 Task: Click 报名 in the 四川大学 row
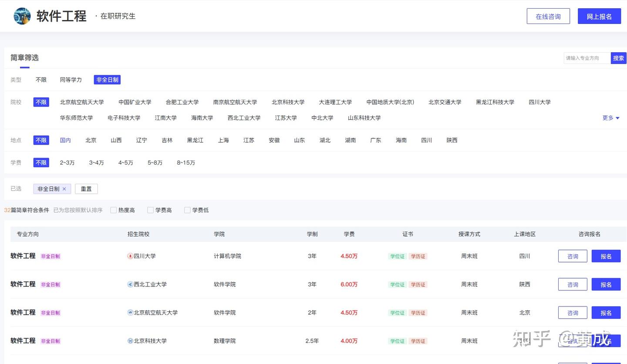pos(606,256)
